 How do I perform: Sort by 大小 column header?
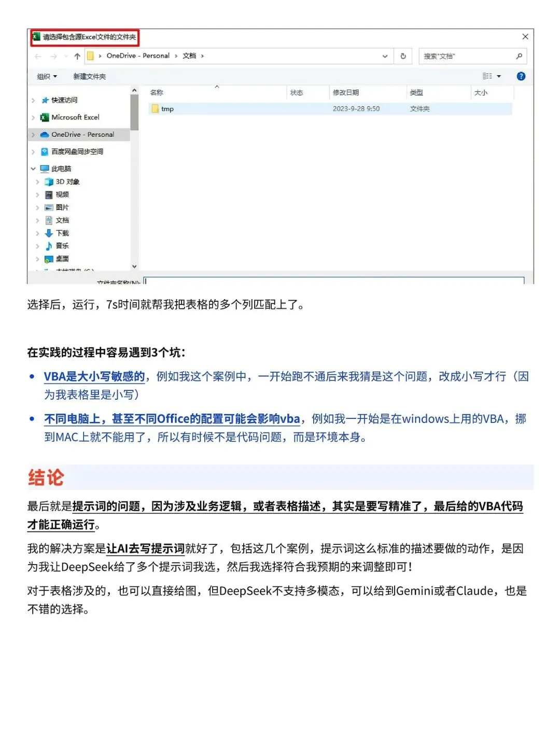(x=481, y=92)
